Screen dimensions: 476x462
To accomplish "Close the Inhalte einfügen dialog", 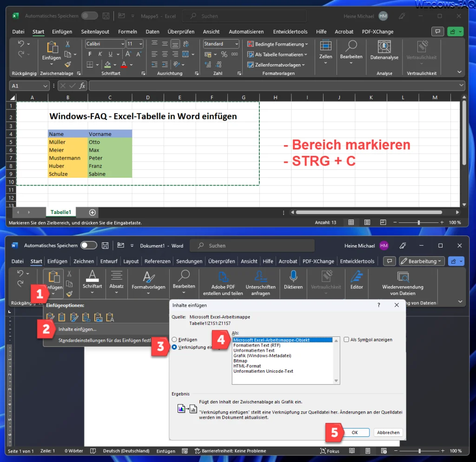I will pos(397,305).
